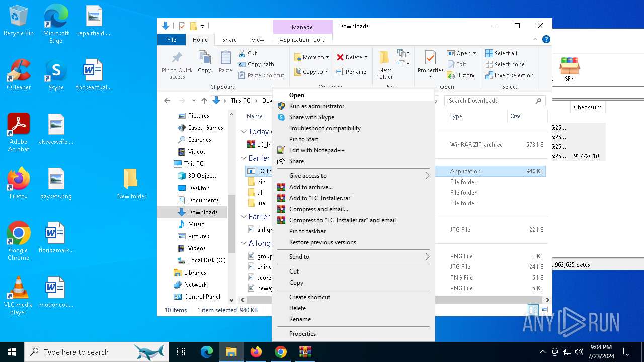Click Select none in ribbon
The image size is (644, 362).
505,64
